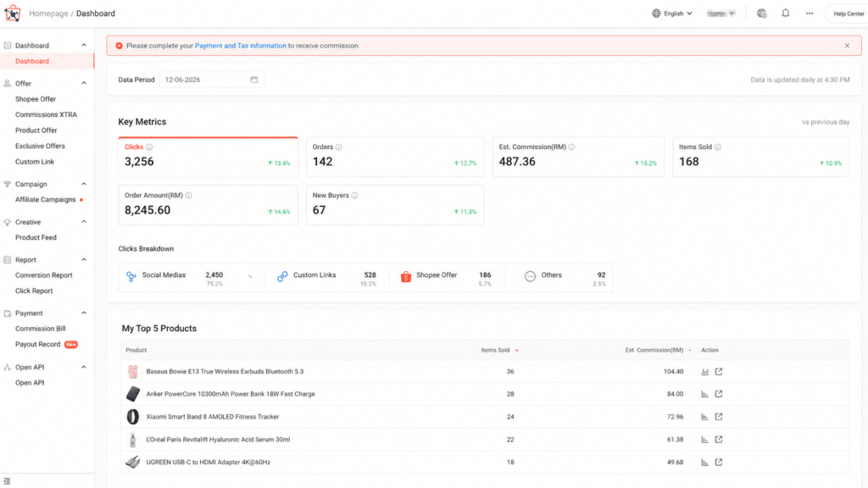The height and width of the screenshot is (488, 868).
Task: Select the Clicks metric card
Action: pos(208,157)
